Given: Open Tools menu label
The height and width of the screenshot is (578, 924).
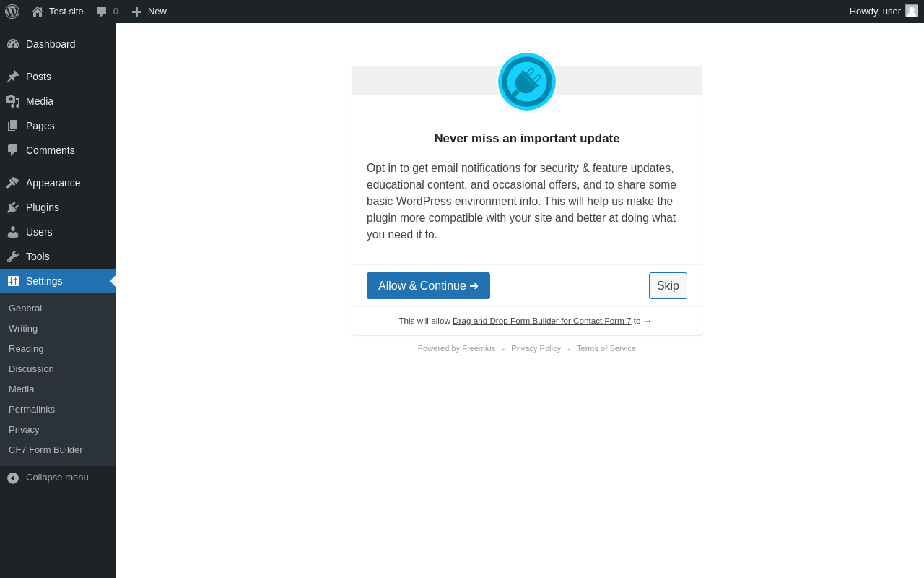Looking at the screenshot, I should pos(38,256).
